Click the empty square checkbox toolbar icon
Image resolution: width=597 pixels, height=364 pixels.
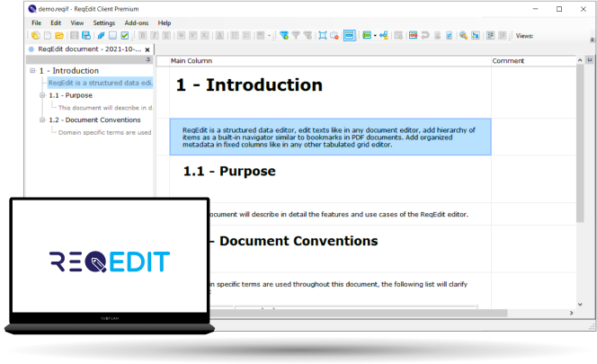112,35
